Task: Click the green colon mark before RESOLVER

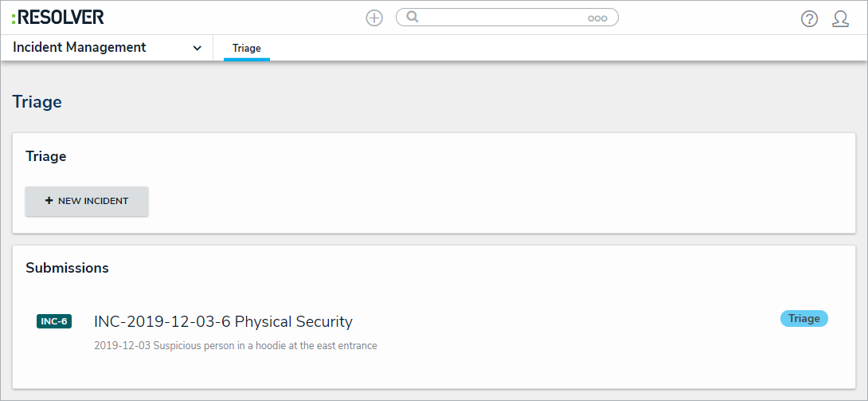Action: tap(14, 18)
